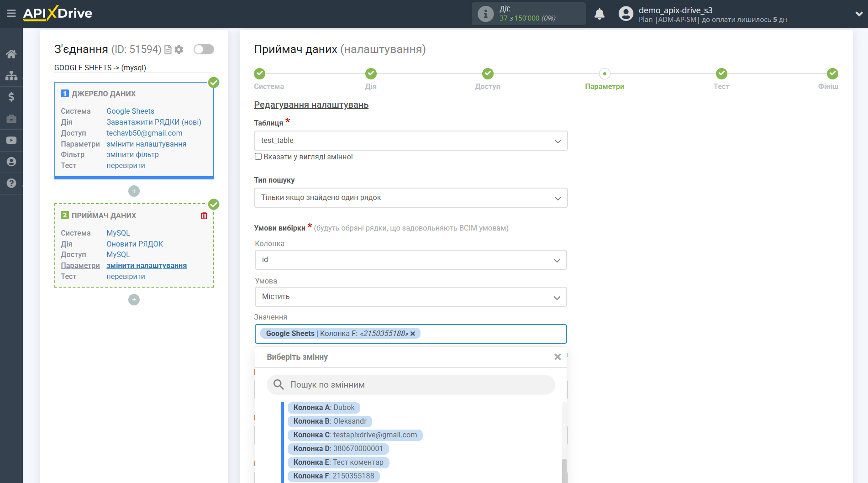Viewport: 868px width, 483px height.
Task: Open the Таблиця dropdown
Action: [x=410, y=141]
